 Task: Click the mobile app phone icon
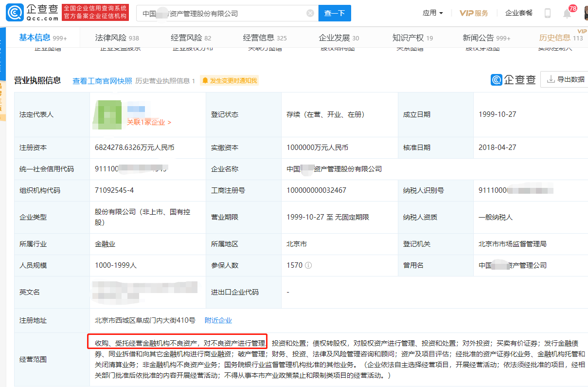[548, 13]
